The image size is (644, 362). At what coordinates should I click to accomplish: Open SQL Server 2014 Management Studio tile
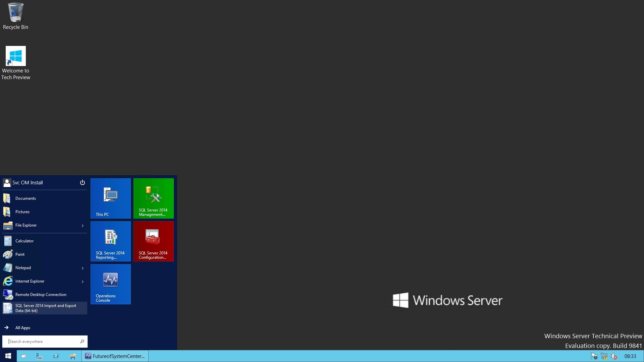coord(154,198)
